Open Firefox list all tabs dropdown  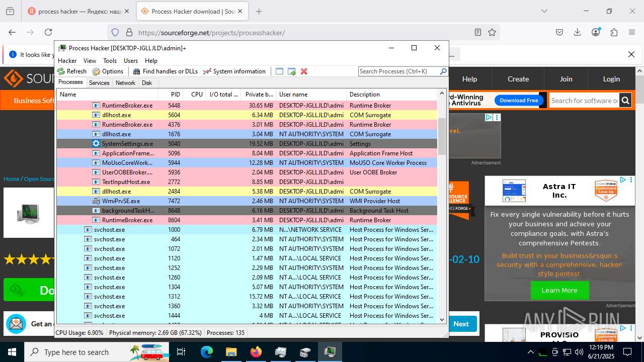tap(544, 11)
